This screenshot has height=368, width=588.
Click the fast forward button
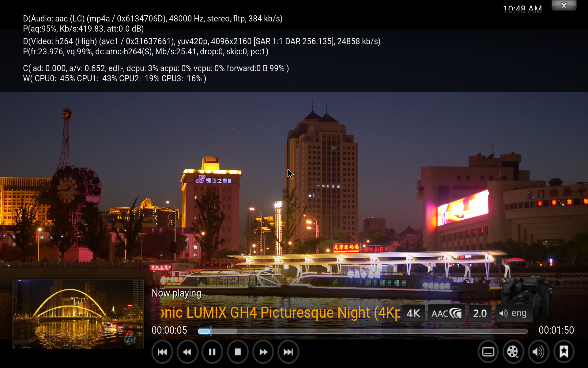click(x=263, y=352)
